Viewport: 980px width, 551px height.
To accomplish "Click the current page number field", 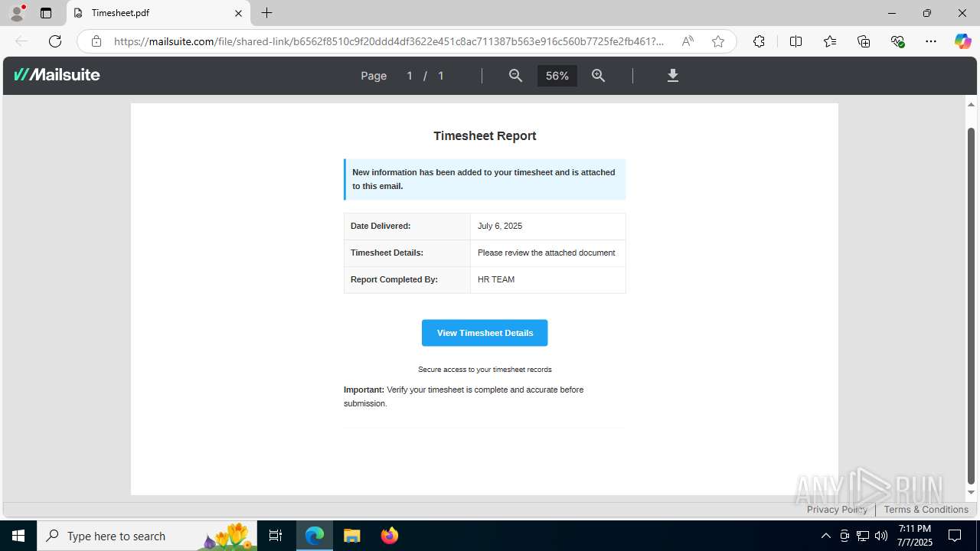I will [x=410, y=76].
